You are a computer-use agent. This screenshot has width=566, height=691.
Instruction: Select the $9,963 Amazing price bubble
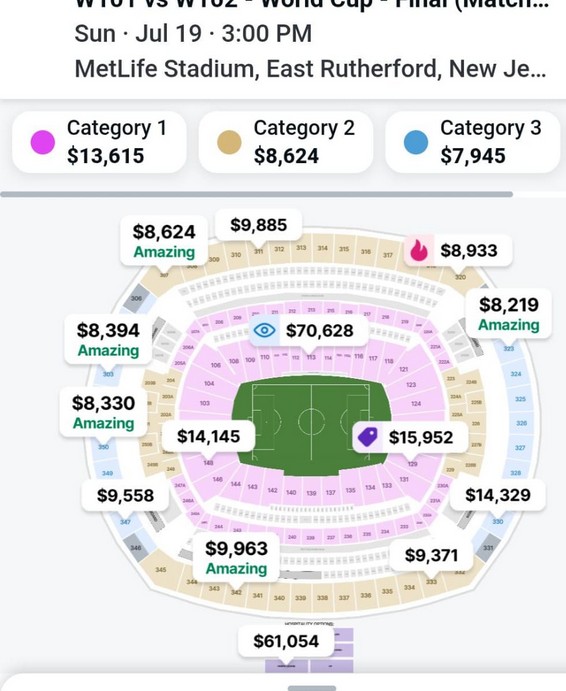pyautogui.click(x=236, y=557)
